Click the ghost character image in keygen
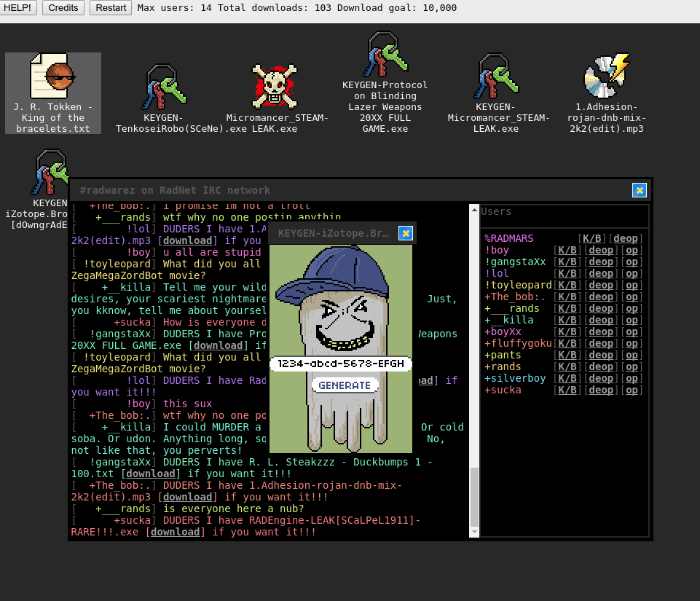Viewport: 700px width, 601px height. tap(341, 349)
